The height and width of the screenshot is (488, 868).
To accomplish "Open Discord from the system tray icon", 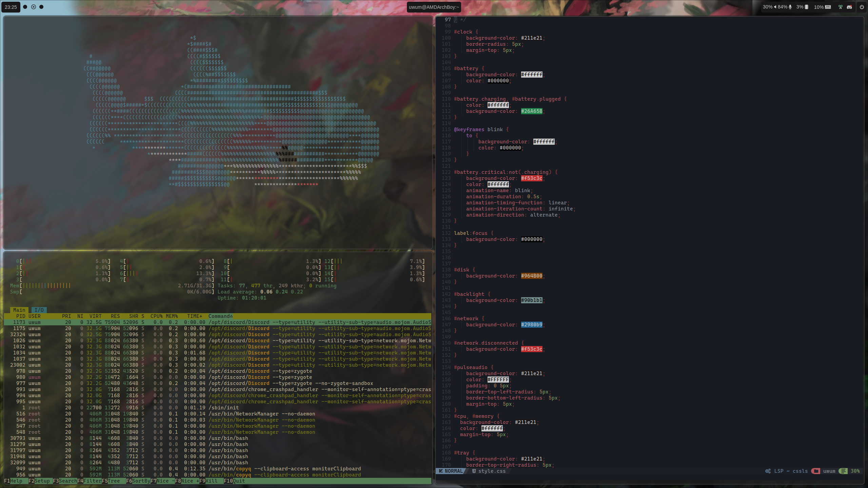I will [x=849, y=7].
